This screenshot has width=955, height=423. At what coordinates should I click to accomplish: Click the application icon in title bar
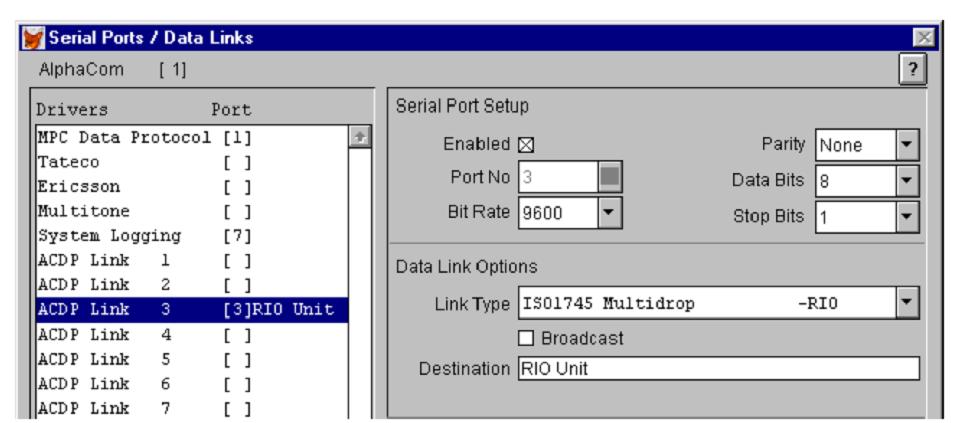[34, 38]
